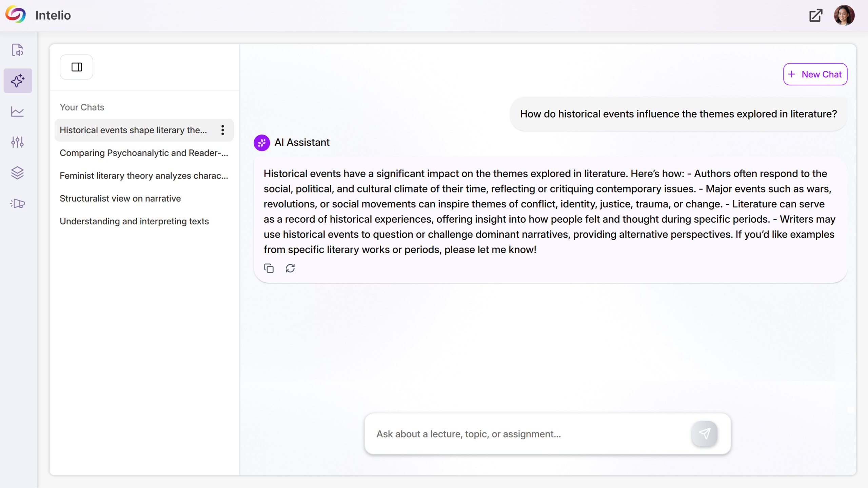This screenshot has height=488, width=868.
Task: Regenerate the AI Assistant response
Action: tap(290, 268)
